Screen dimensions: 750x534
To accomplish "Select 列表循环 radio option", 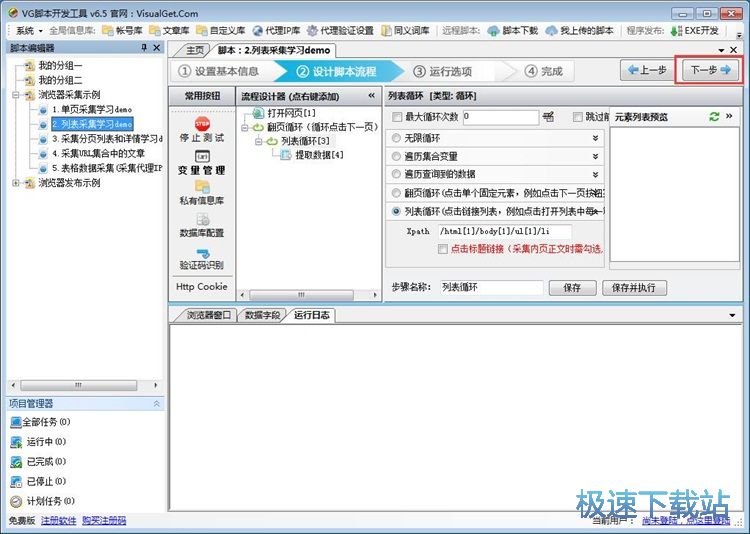I will 396,211.
